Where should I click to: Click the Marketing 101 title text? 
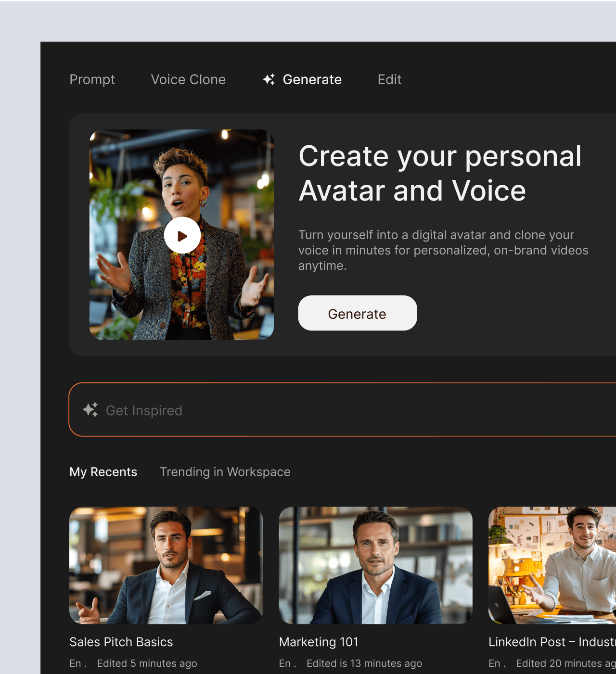pyautogui.click(x=319, y=642)
